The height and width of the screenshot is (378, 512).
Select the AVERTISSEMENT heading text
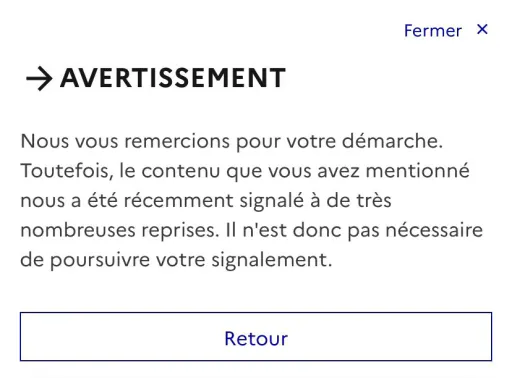tap(173, 78)
